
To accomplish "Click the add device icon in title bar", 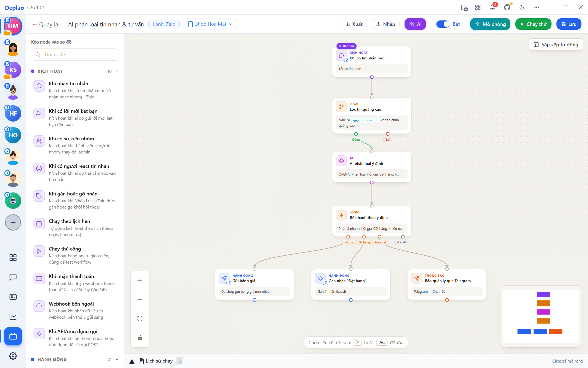I will coord(464,7).
